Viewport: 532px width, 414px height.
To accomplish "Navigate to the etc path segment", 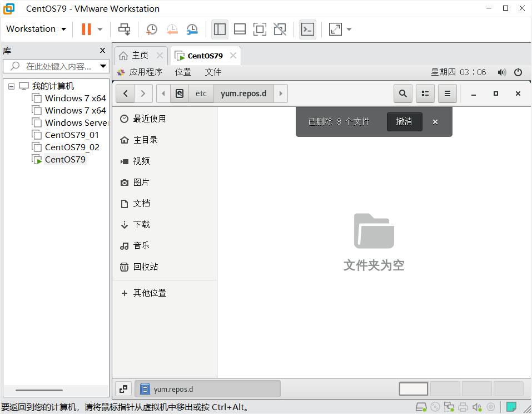I will click(201, 93).
